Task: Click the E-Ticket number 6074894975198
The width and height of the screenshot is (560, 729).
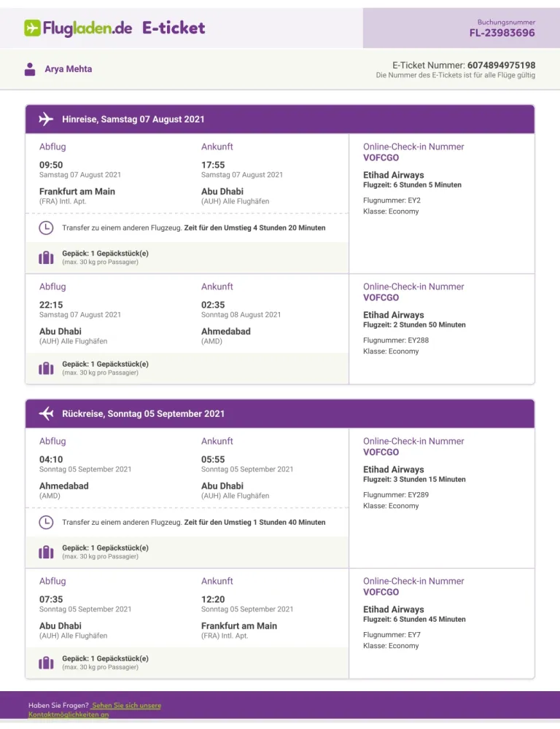Action: 501,65
